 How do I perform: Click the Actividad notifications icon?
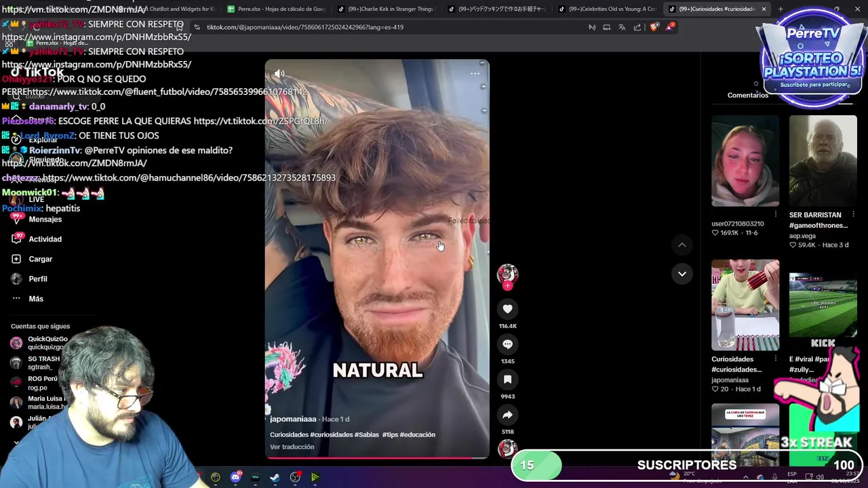16,239
